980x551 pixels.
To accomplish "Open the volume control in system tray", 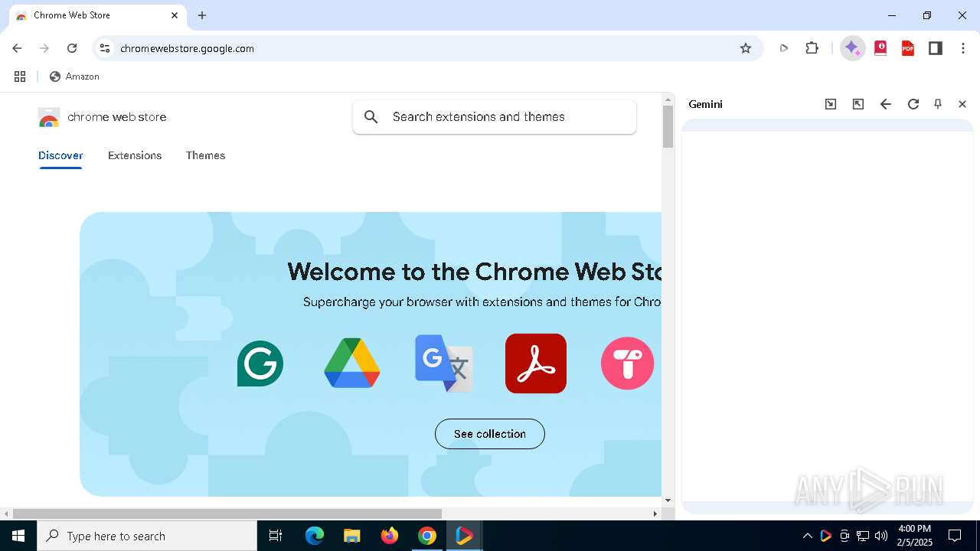I will (881, 536).
